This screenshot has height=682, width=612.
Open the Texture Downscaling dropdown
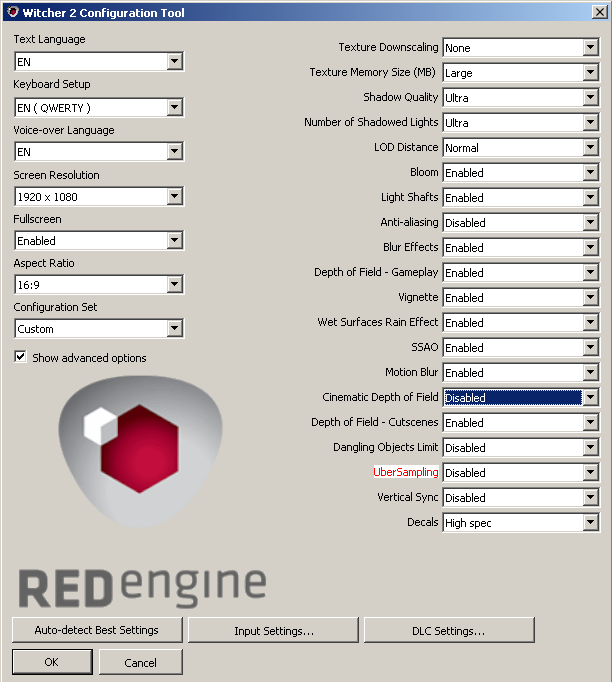click(521, 47)
